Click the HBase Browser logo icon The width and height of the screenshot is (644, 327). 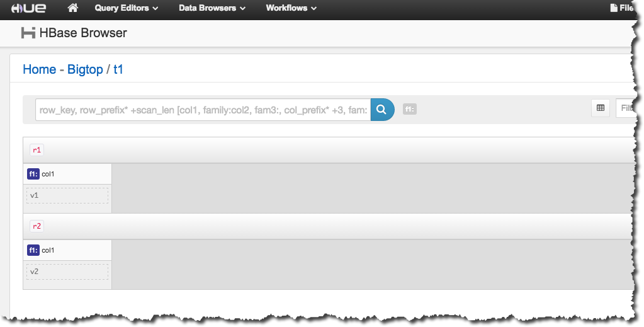[x=28, y=33]
